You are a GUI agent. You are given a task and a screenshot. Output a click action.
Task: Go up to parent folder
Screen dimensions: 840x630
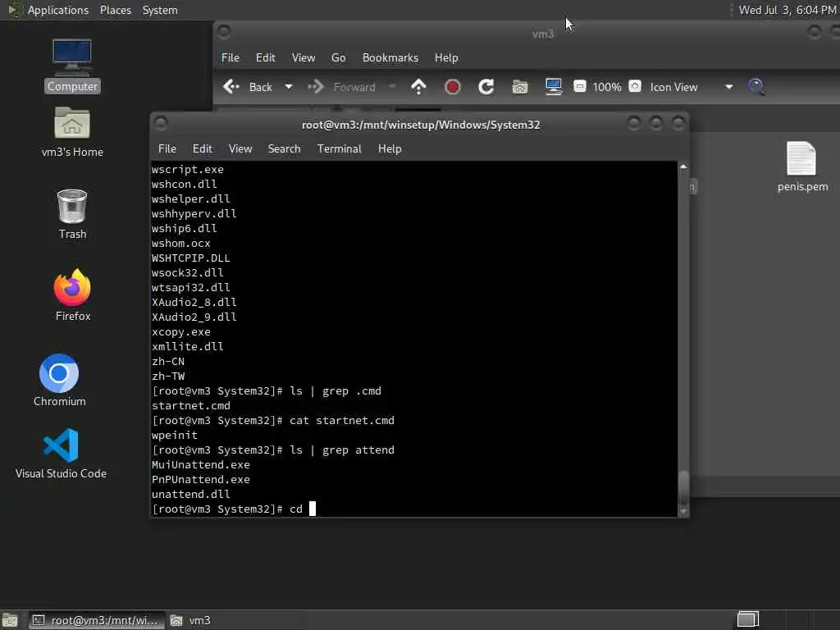pos(418,87)
